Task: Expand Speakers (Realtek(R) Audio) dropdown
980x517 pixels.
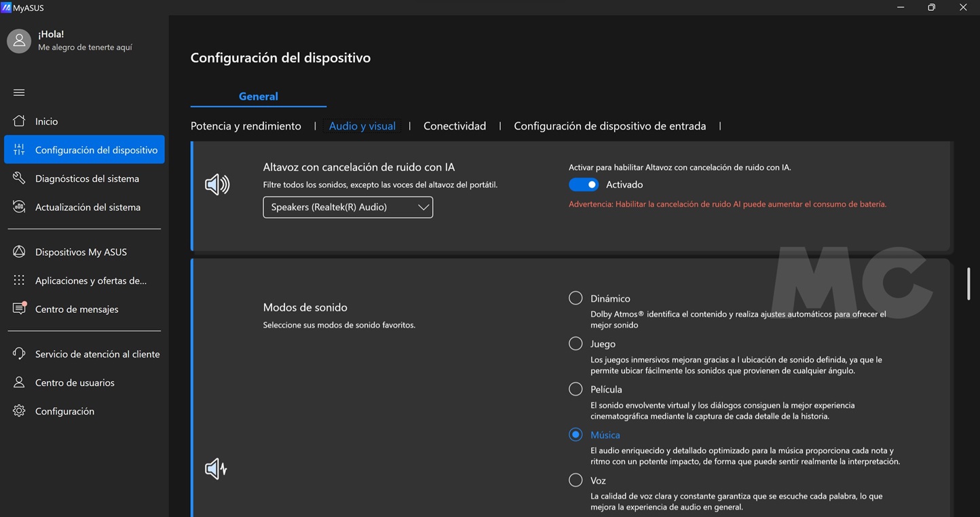Action: click(x=347, y=207)
